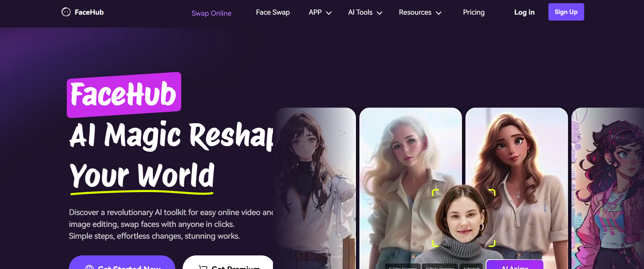Open the Swap Online page
This screenshot has height=269, width=644.
pos(211,13)
